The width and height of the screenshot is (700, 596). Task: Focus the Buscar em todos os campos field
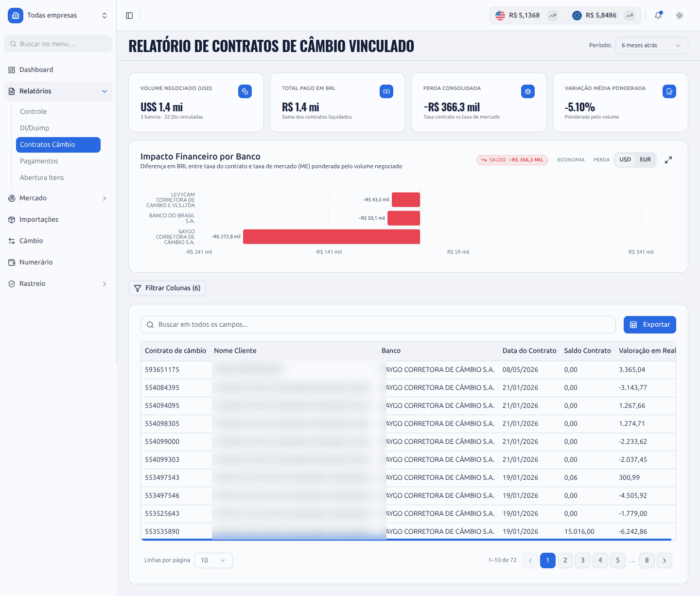tap(378, 325)
